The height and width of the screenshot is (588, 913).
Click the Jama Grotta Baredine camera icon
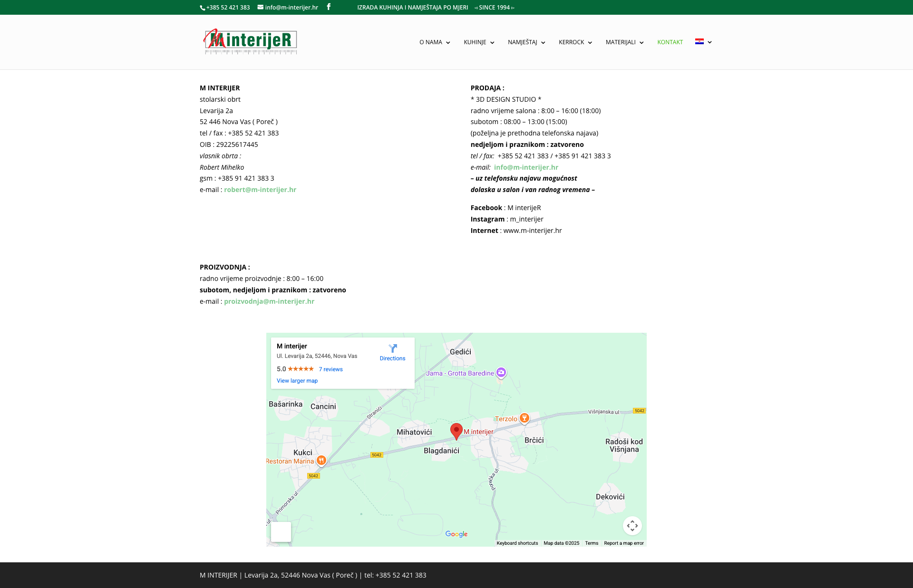501,372
